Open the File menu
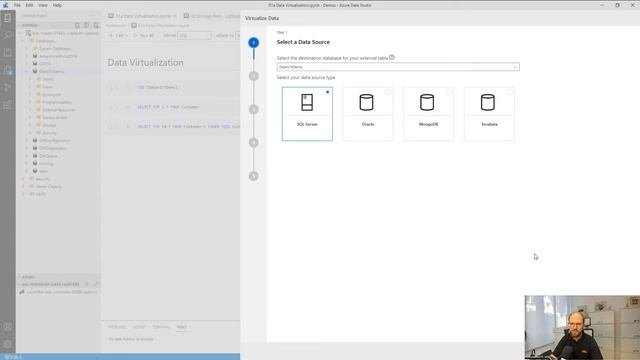Viewport: 640px width, 360px height. 17,5
